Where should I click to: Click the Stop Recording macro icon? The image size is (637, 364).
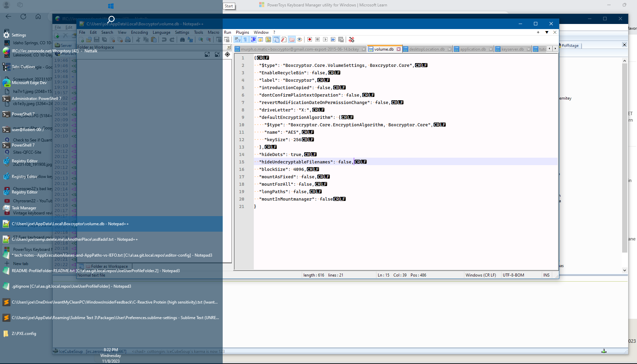[317, 40]
